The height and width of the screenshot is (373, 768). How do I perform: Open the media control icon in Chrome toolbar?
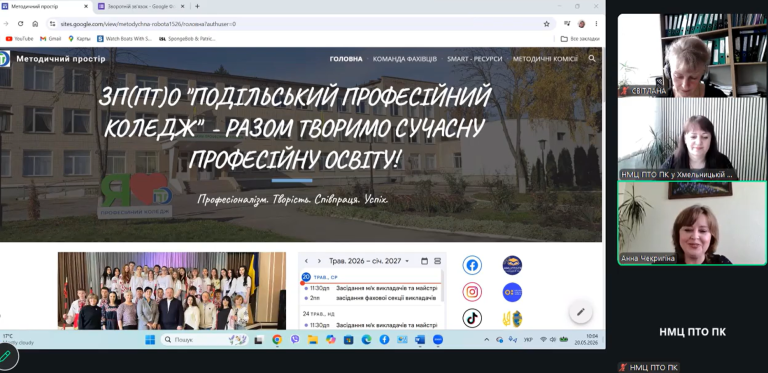(567, 23)
